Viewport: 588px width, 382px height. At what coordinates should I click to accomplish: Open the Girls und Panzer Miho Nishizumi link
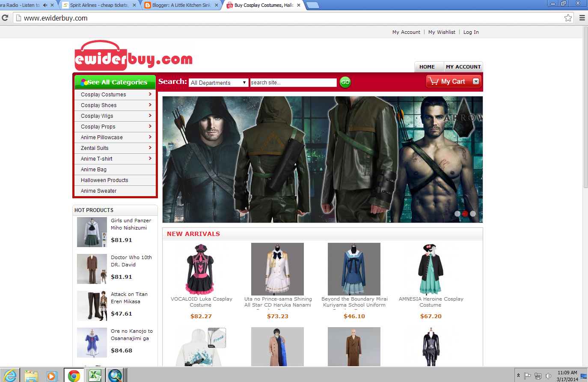click(131, 224)
